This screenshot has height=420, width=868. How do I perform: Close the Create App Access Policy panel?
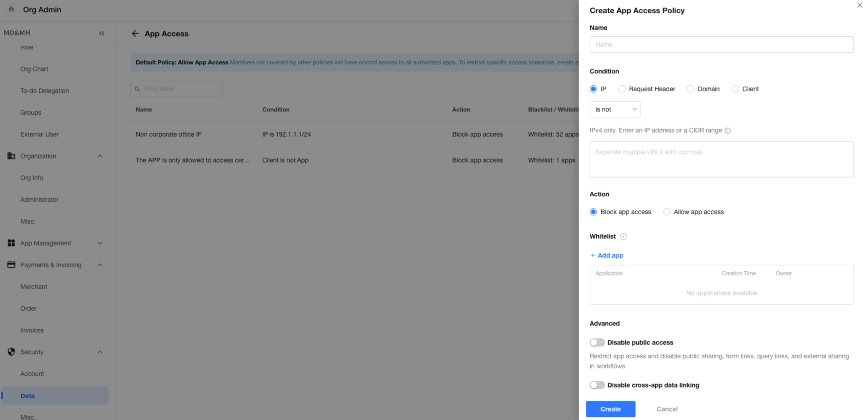coord(859,5)
